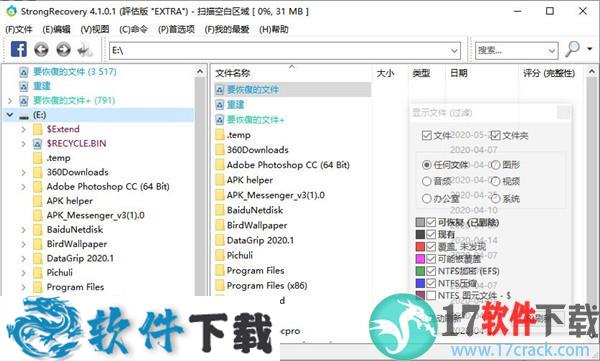Screen dimensions: 600x361
Task: Click the Program Files (x86) folder icon
Action: pos(220,286)
